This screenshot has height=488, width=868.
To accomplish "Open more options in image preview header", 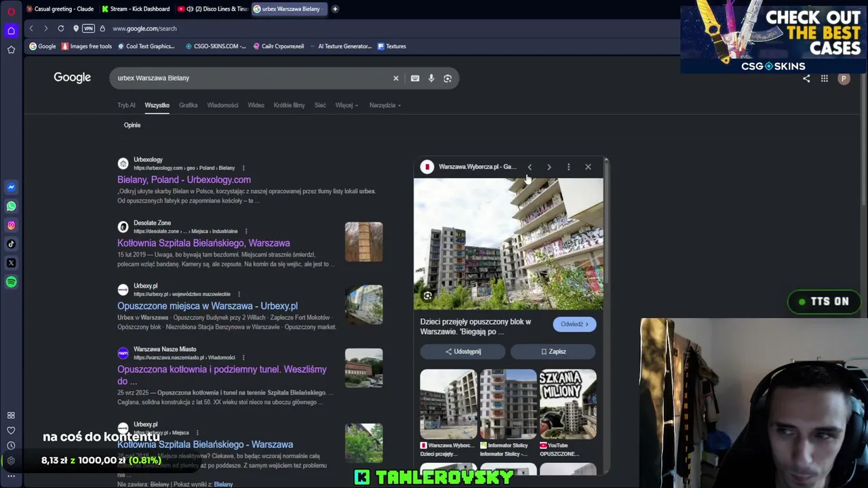I will [568, 167].
